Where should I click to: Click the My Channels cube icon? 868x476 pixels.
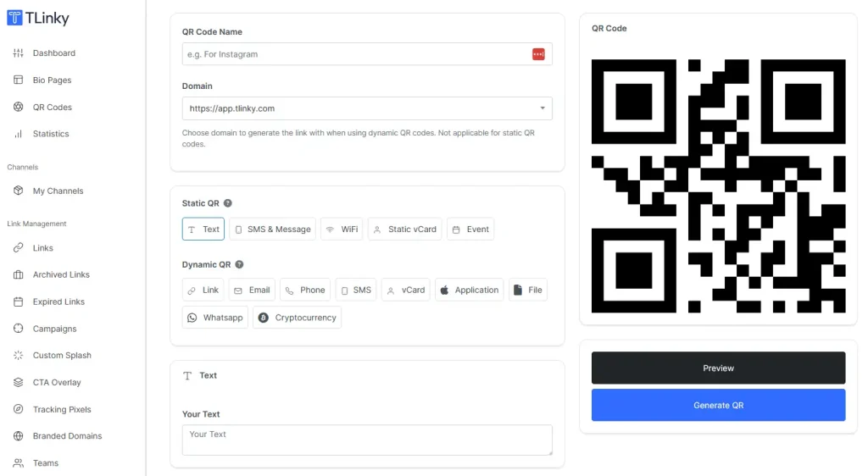19,191
